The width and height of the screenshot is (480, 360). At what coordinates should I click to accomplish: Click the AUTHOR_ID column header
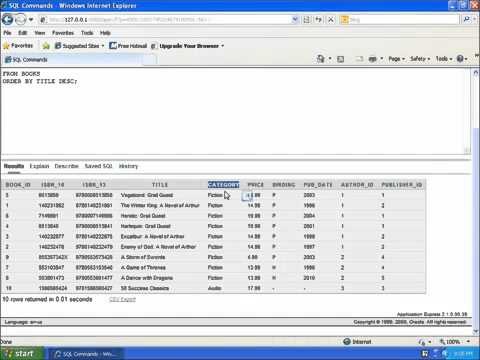coord(357,185)
